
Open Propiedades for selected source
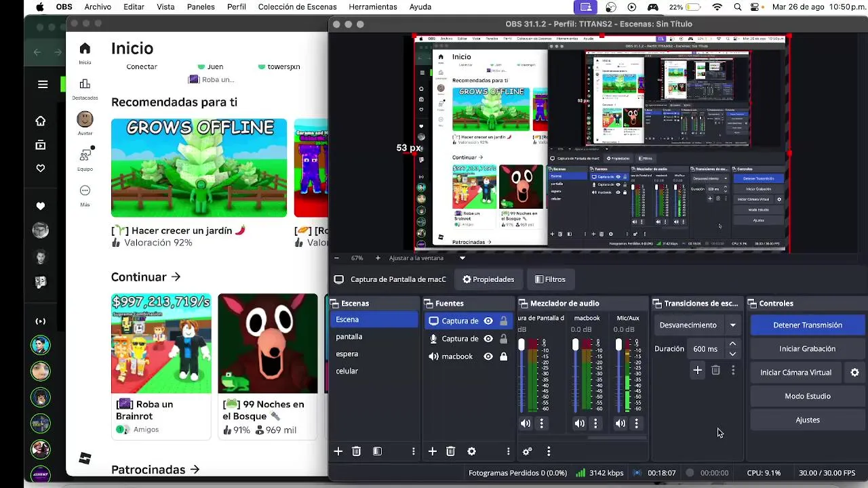coord(488,279)
